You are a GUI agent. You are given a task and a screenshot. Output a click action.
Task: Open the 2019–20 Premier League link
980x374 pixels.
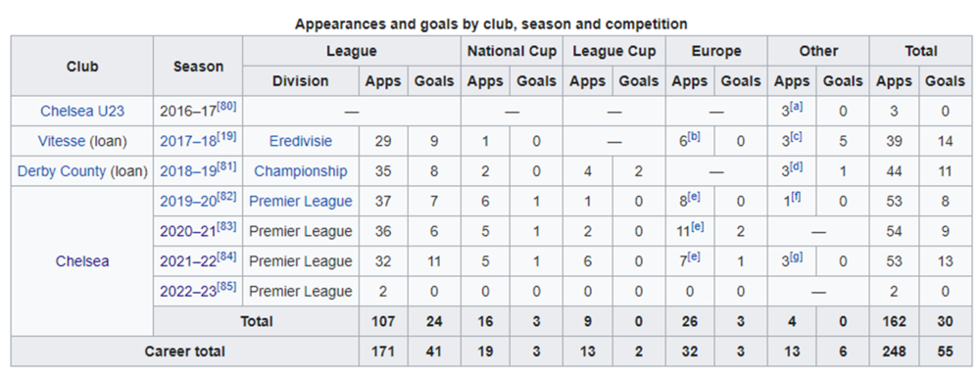click(301, 202)
